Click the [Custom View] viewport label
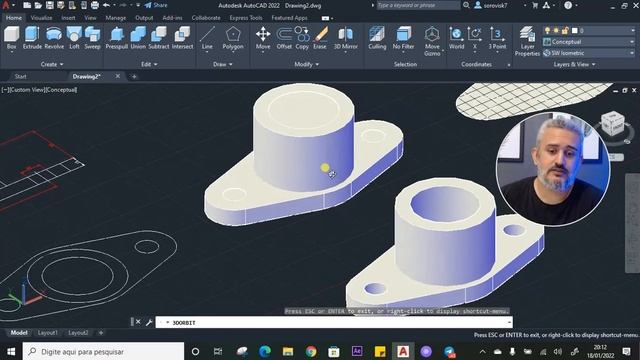This screenshot has width=640, height=360. [28, 90]
